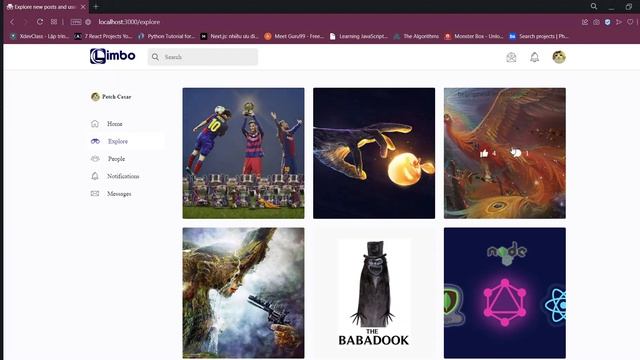Viewport: 640px width, 360px height.
Task: Open the messages icon in the top header
Action: click(511, 57)
